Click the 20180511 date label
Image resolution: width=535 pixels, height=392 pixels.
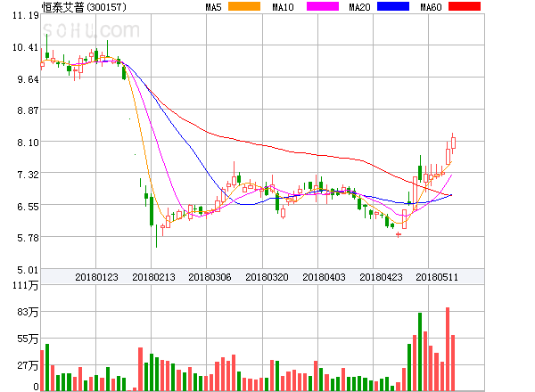(x=437, y=277)
